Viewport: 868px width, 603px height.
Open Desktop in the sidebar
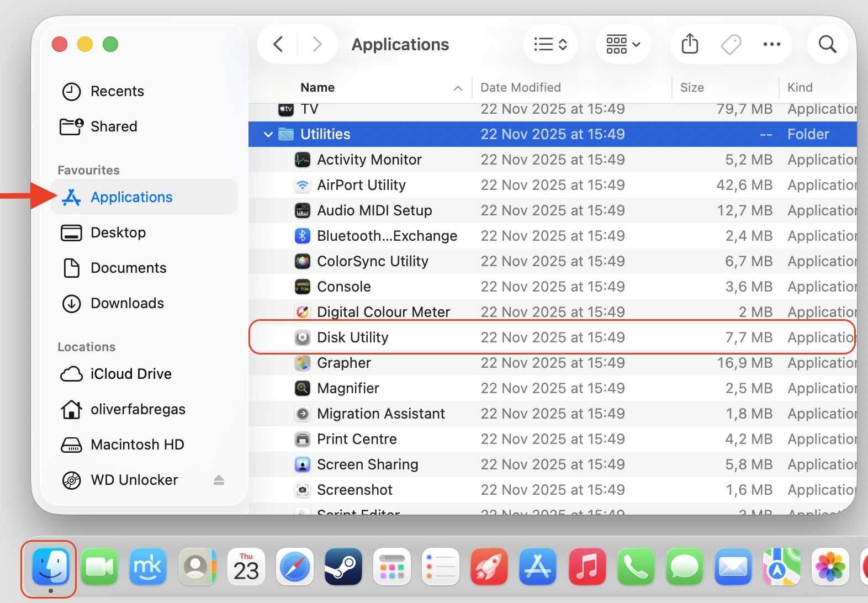coord(145,232)
